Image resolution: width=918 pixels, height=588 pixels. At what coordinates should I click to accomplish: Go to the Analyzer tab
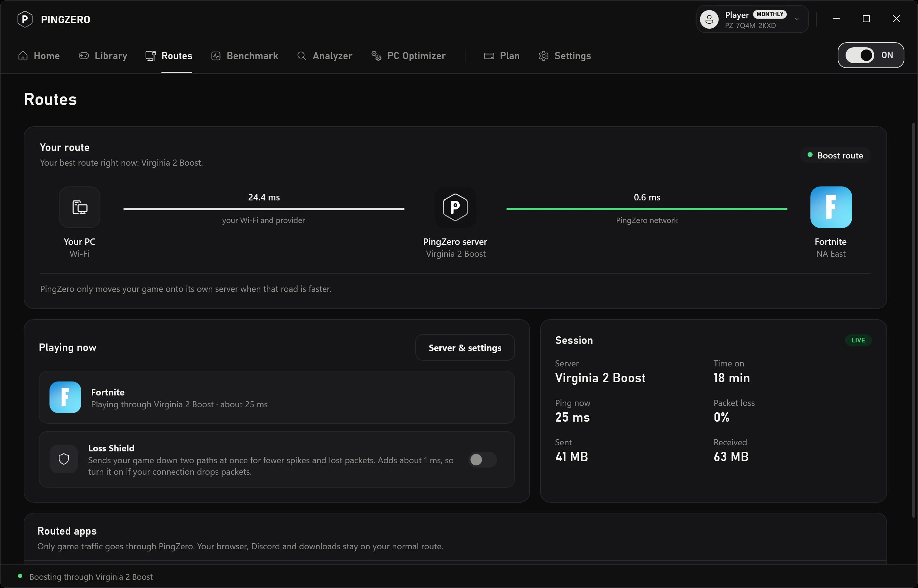point(325,56)
